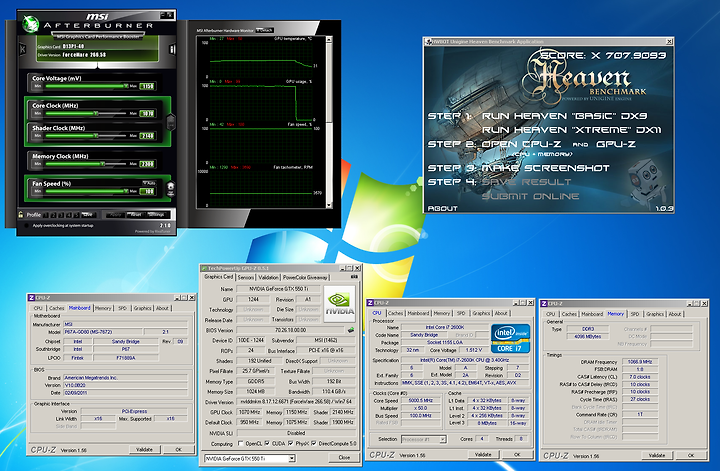Click the CPU-Z CPU window title icon
The width and height of the screenshot is (720, 471).
pos(371,303)
